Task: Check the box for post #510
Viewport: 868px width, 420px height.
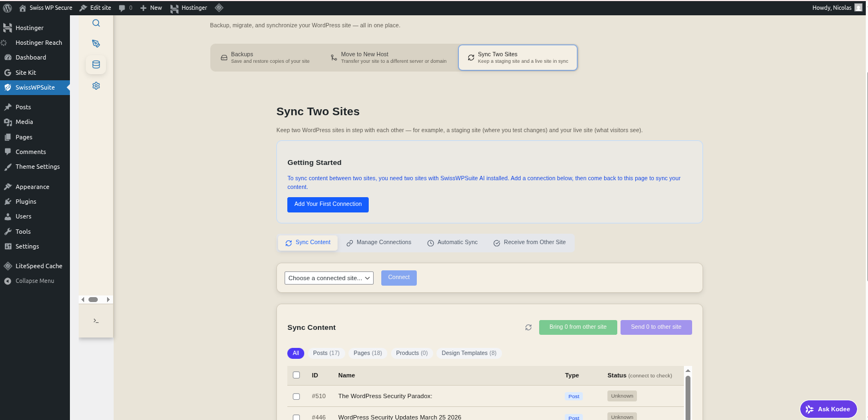Action: [296, 397]
